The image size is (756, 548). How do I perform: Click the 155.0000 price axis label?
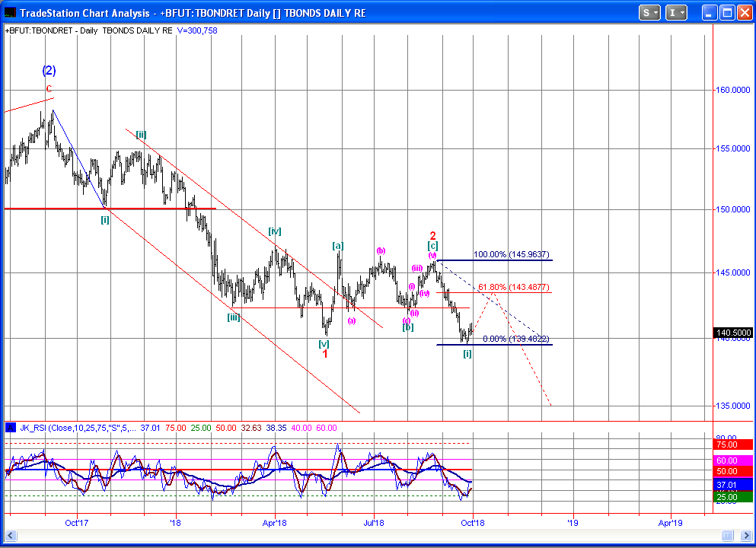click(x=733, y=148)
